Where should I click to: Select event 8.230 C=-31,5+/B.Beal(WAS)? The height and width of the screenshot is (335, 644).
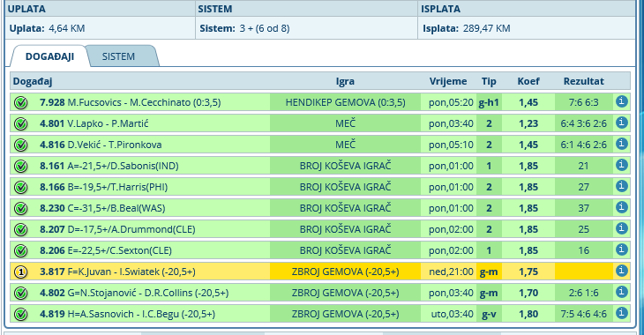click(102, 208)
